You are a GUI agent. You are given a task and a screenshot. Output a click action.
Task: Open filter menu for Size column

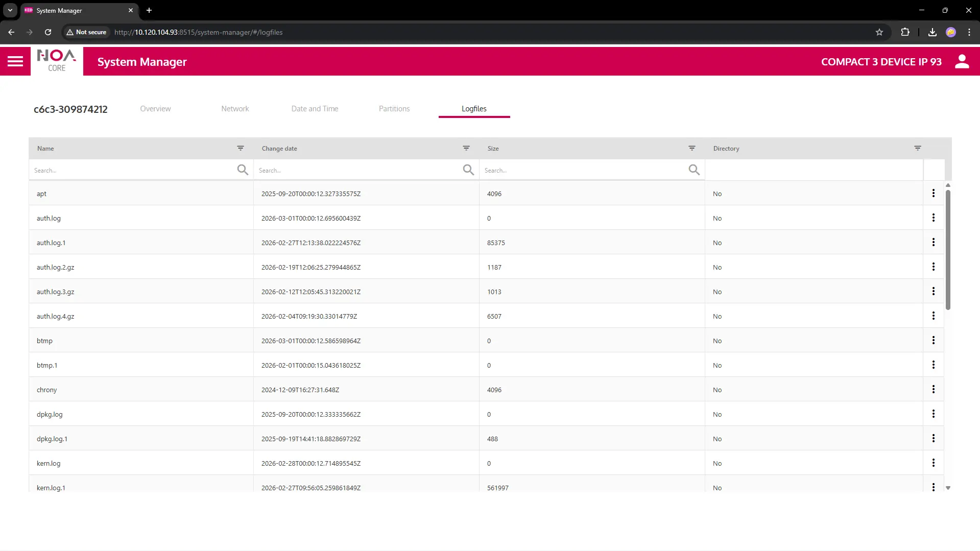[x=691, y=148]
